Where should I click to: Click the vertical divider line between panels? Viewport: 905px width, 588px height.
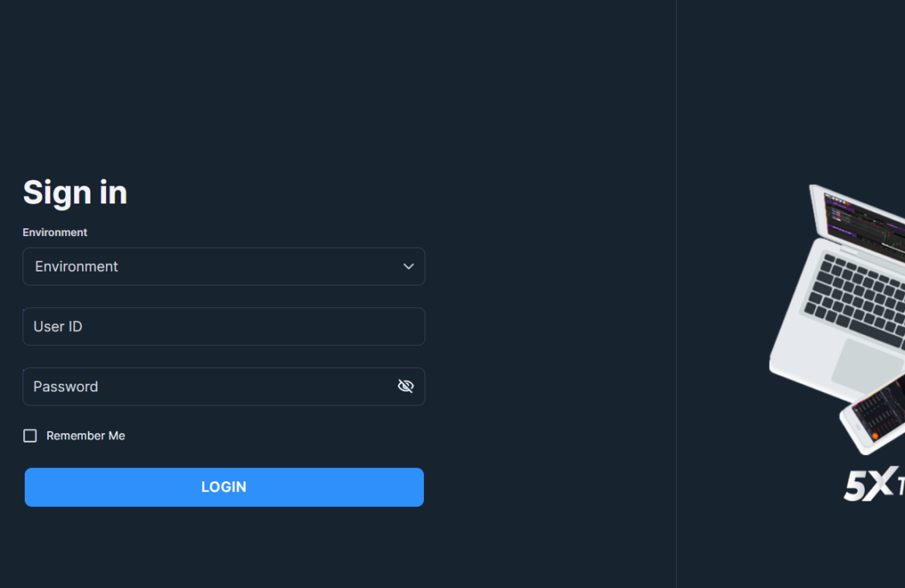tap(677, 294)
